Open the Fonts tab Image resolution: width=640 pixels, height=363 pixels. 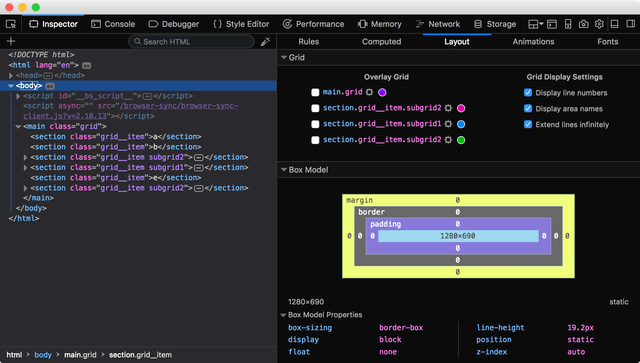click(607, 42)
